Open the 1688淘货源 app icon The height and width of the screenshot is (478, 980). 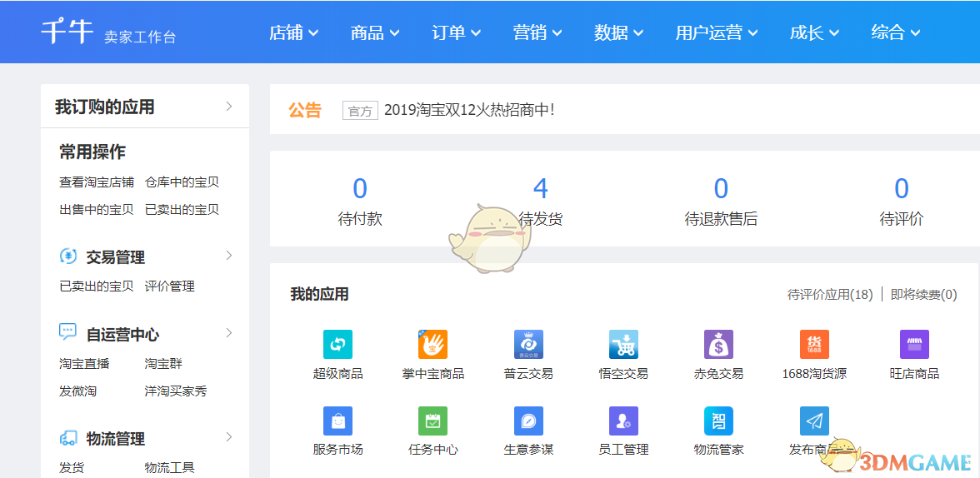click(814, 344)
